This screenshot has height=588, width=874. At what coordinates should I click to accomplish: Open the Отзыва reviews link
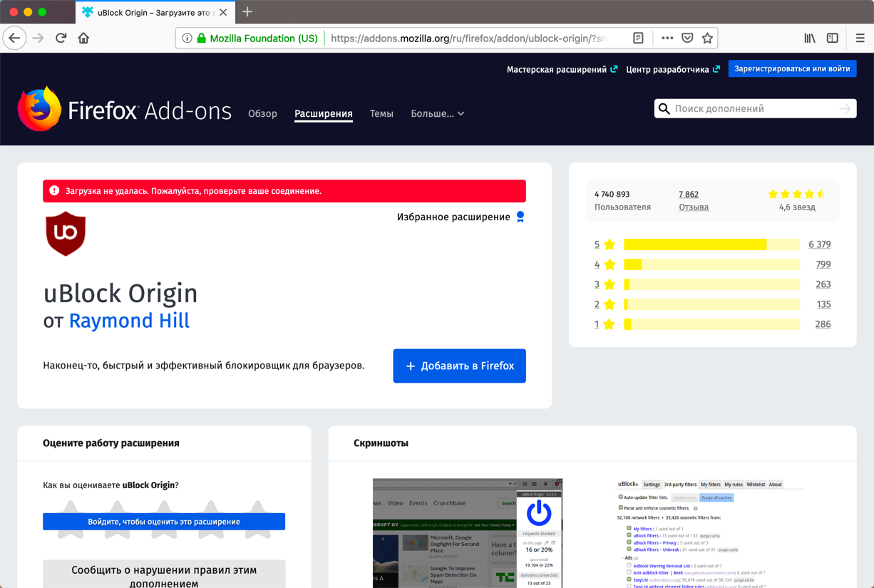point(694,207)
